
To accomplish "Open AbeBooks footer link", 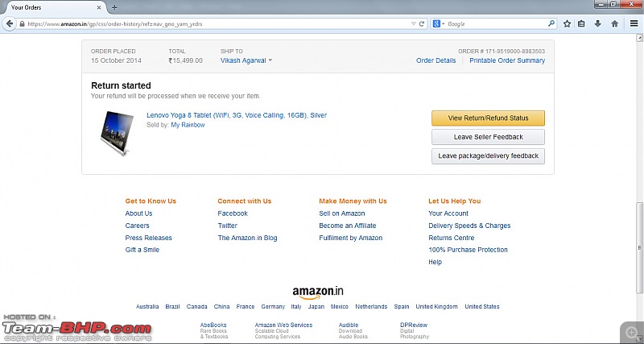I will click(x=213, y=325).
